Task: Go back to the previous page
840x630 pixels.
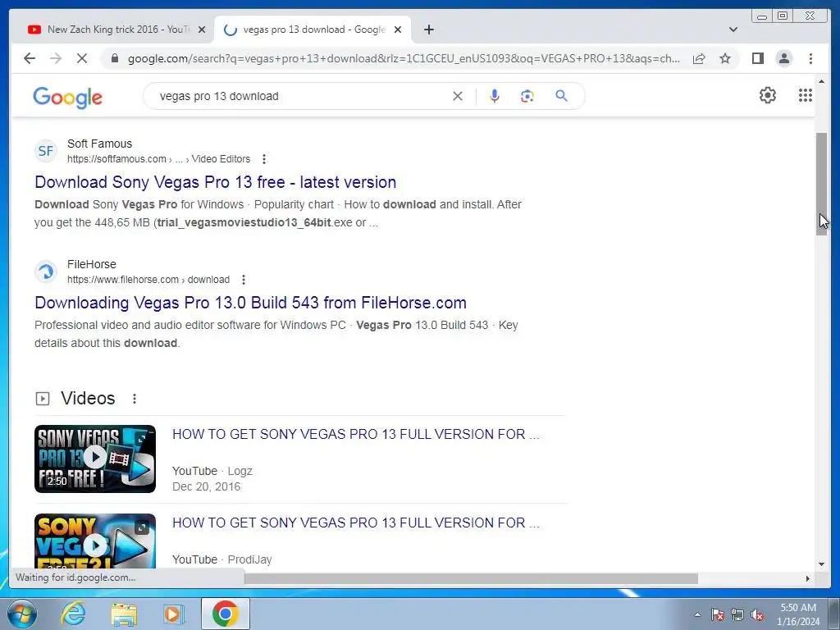Action: [30, 58]
